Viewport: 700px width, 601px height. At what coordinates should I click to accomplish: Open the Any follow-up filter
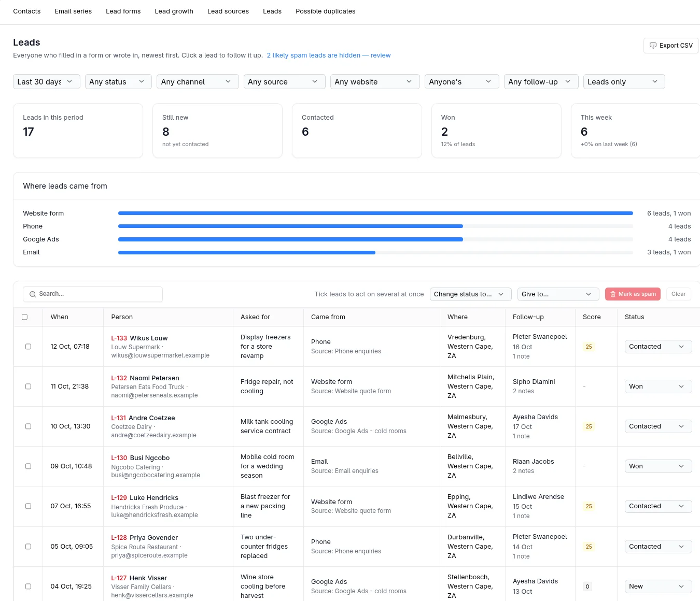point(541,82)
